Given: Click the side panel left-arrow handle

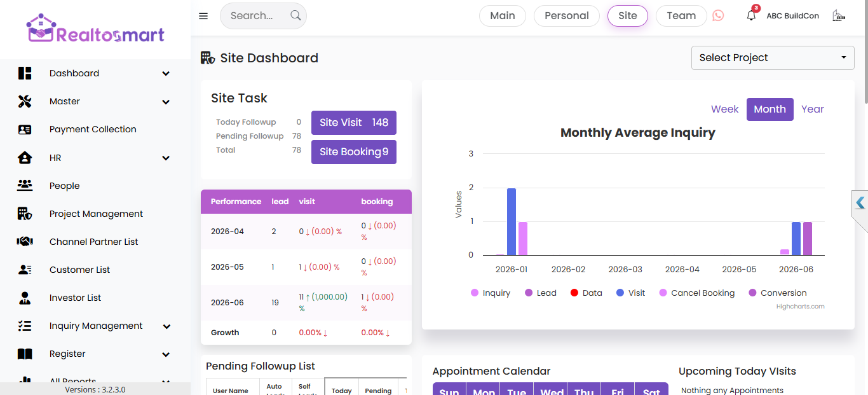Looking at the screenshot, I should (860, 203).
